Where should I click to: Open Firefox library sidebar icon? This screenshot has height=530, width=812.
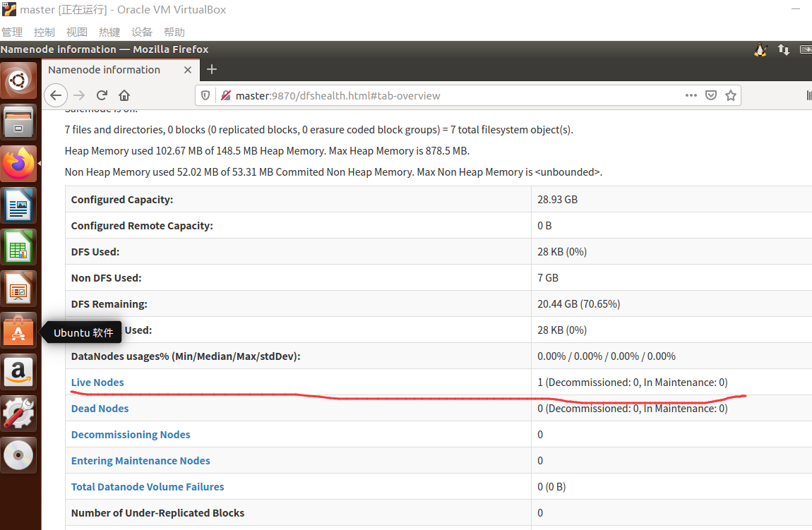(x=808, y=95)
